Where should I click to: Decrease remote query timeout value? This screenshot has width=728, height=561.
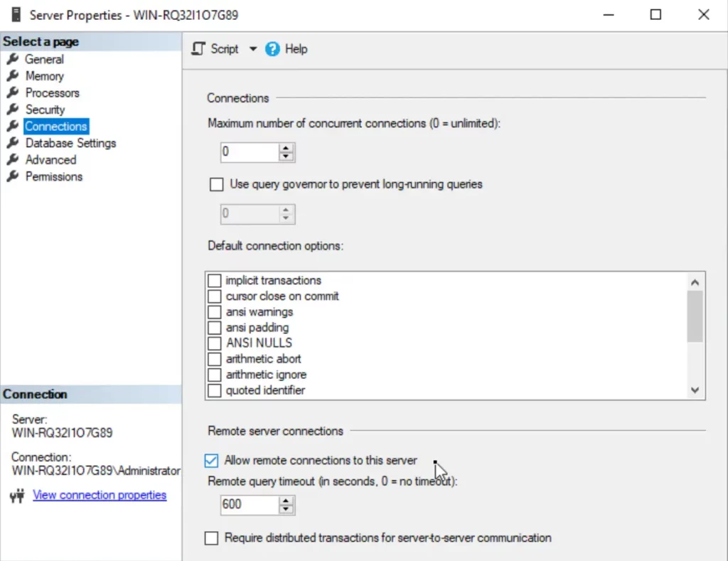pyautogui.click(x=286, y=509)
